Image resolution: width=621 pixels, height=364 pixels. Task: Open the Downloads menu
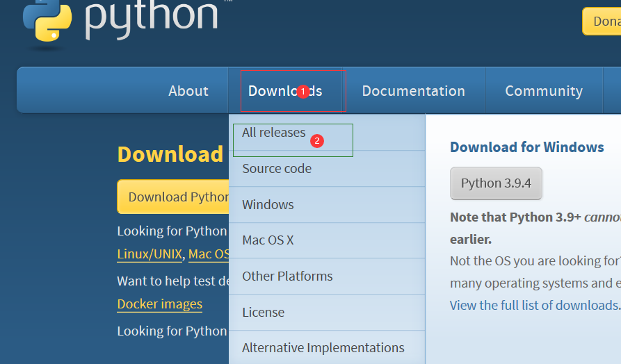coord(285,91)
